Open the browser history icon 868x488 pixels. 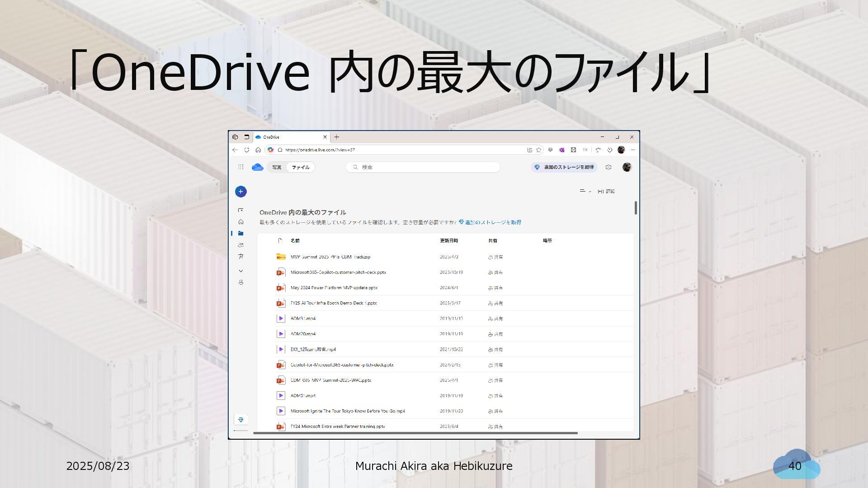tap(610, 150)
